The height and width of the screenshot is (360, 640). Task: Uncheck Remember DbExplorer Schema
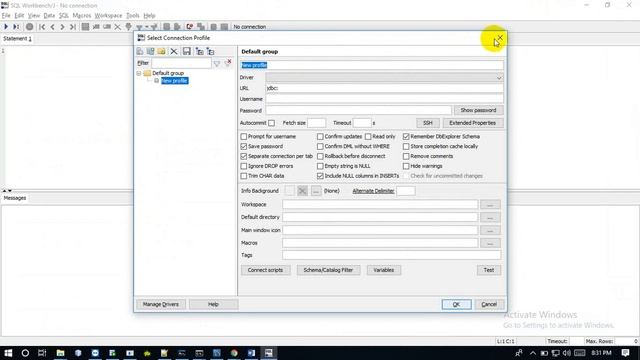pyautogui.click(x=406, y=136)
